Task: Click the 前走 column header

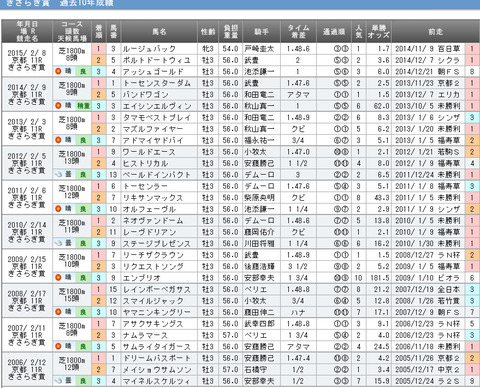Action: [x=435, y=32]
